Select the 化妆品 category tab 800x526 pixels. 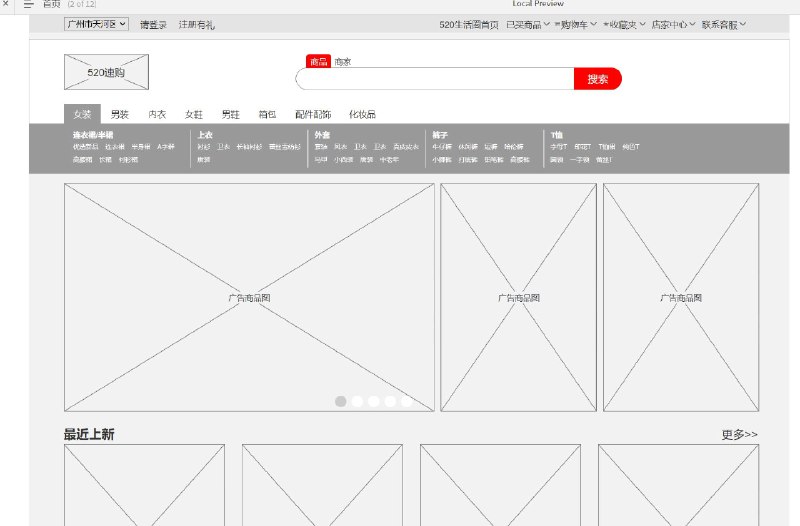point(362,114)
